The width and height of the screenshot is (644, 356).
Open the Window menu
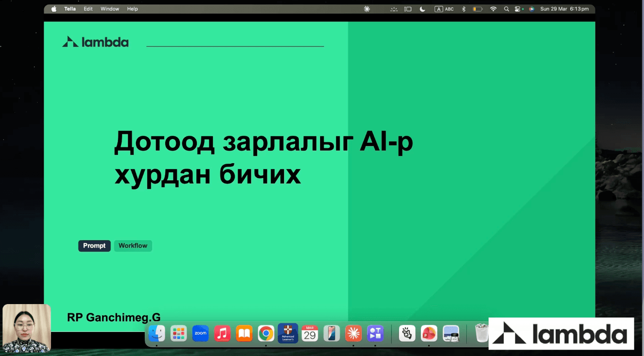(x=109, y=8)
